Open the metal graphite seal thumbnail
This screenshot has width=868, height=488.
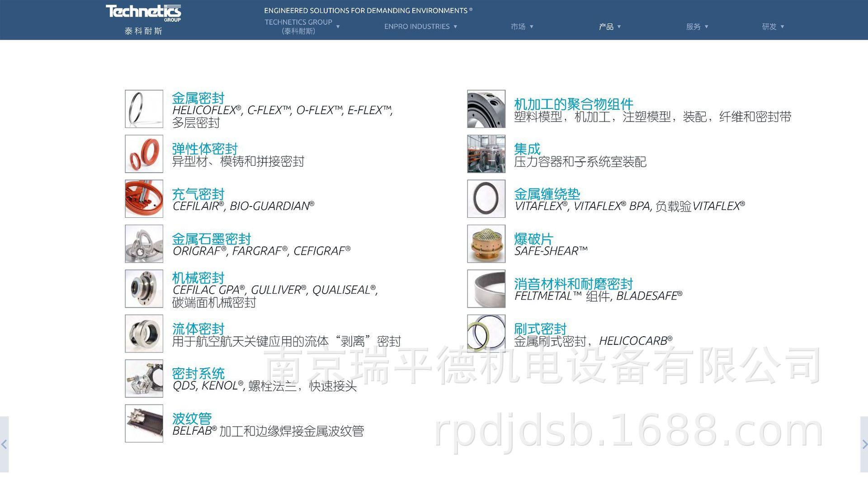tap(144, 244)
